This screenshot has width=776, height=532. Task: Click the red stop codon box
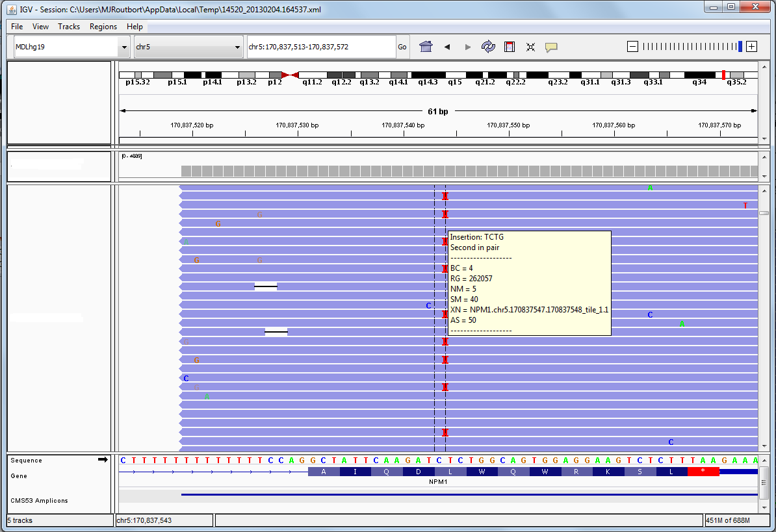tap(703, 472)
